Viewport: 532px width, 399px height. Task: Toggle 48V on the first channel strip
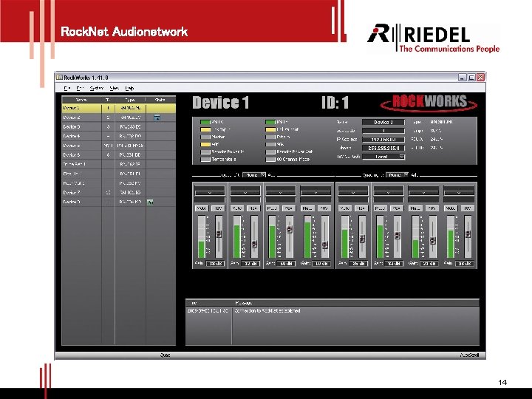click(218, 208)
